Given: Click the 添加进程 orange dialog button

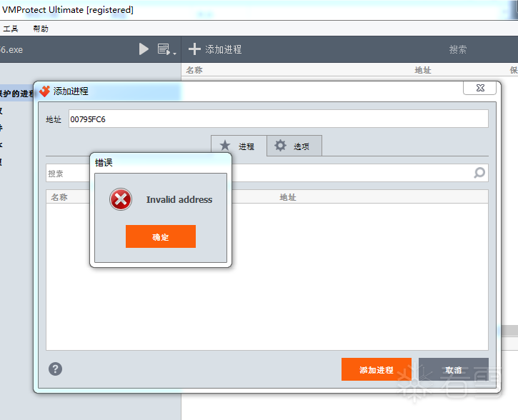Looking at the screenshot, I should point(377,369).
